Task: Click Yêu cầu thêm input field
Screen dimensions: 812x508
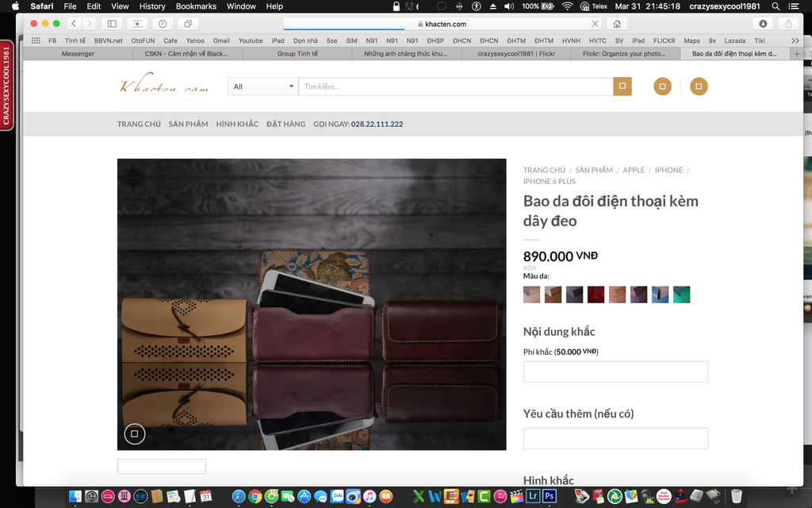Action: click(x=615, y=438)
